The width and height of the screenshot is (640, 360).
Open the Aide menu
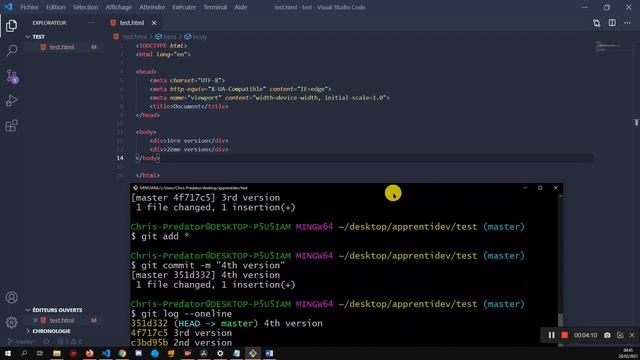240,7
